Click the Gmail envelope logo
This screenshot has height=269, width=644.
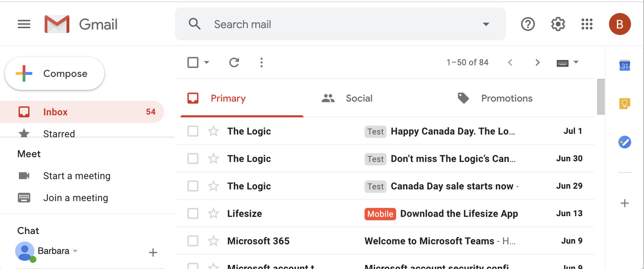tap(57, 24)
